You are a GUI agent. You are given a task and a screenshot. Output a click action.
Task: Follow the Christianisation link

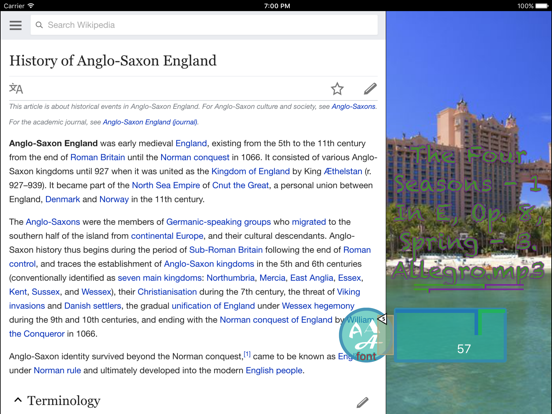point(167,292)
